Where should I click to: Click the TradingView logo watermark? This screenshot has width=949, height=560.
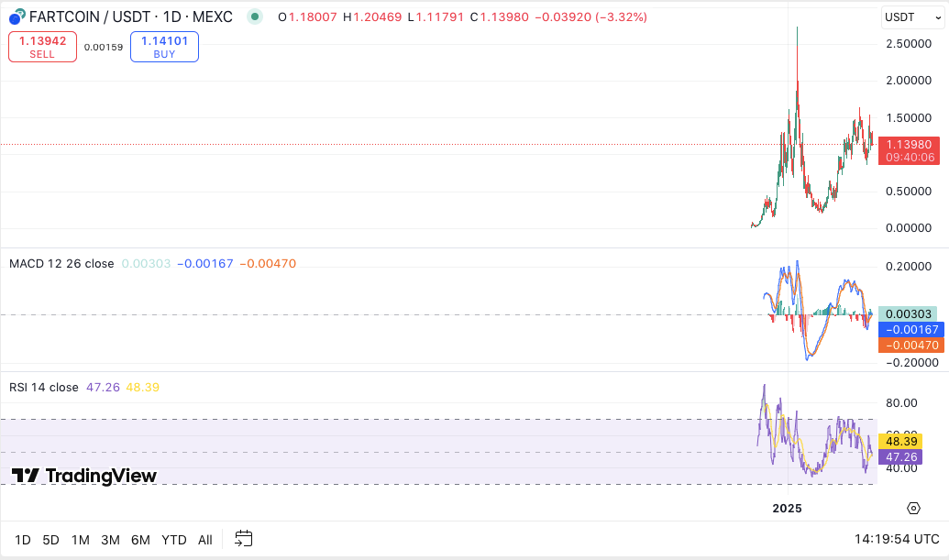point(83,476)
